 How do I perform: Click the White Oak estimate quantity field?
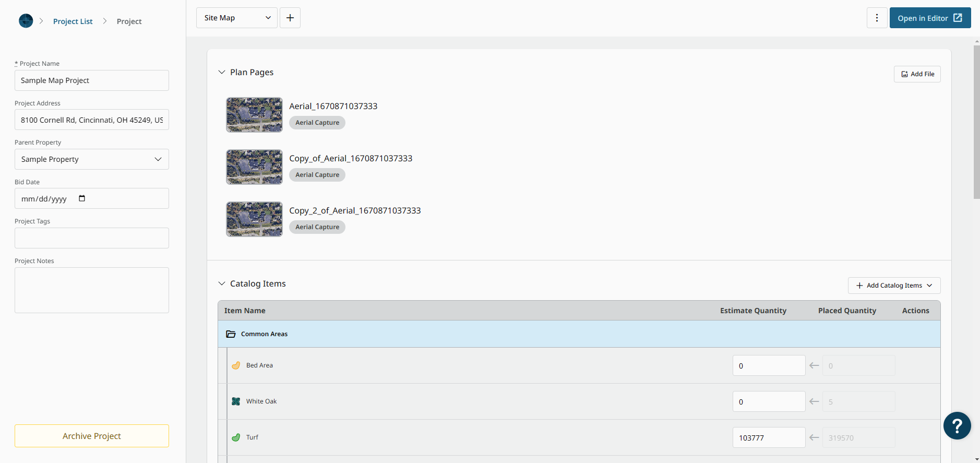click(769, 401)
